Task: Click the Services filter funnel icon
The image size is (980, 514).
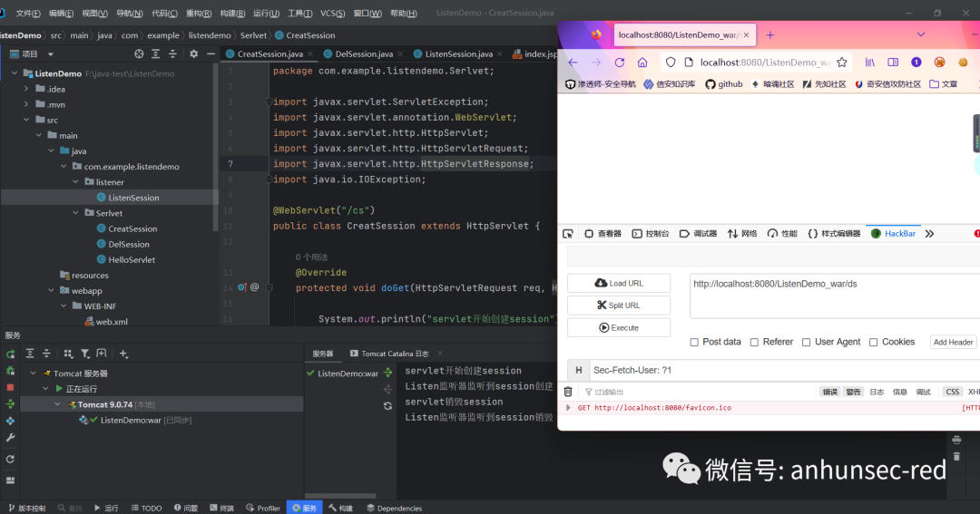Action: (85, 354)
